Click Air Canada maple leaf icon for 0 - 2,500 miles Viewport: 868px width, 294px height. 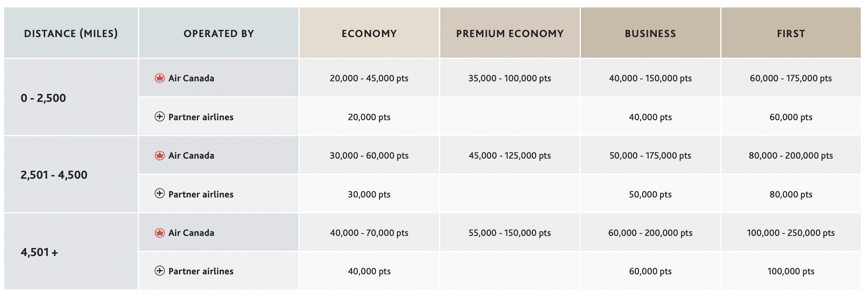pos(160,78)
